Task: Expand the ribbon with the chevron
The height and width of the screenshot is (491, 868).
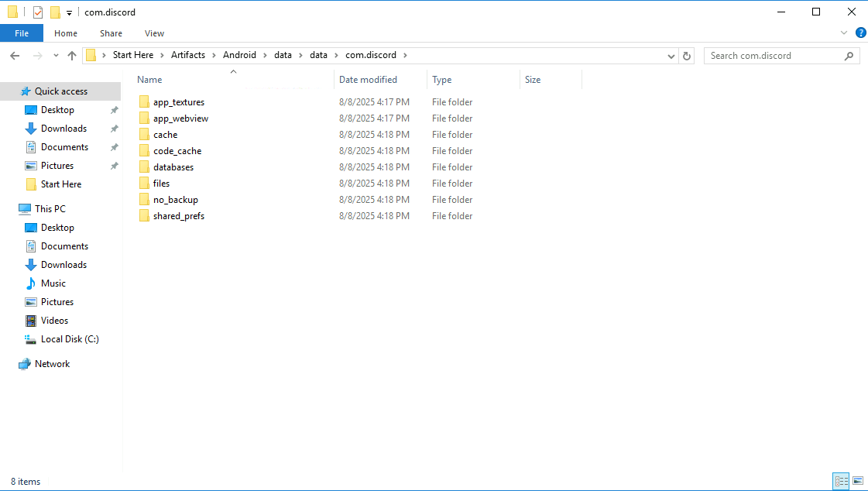Action: click(844, 33)
